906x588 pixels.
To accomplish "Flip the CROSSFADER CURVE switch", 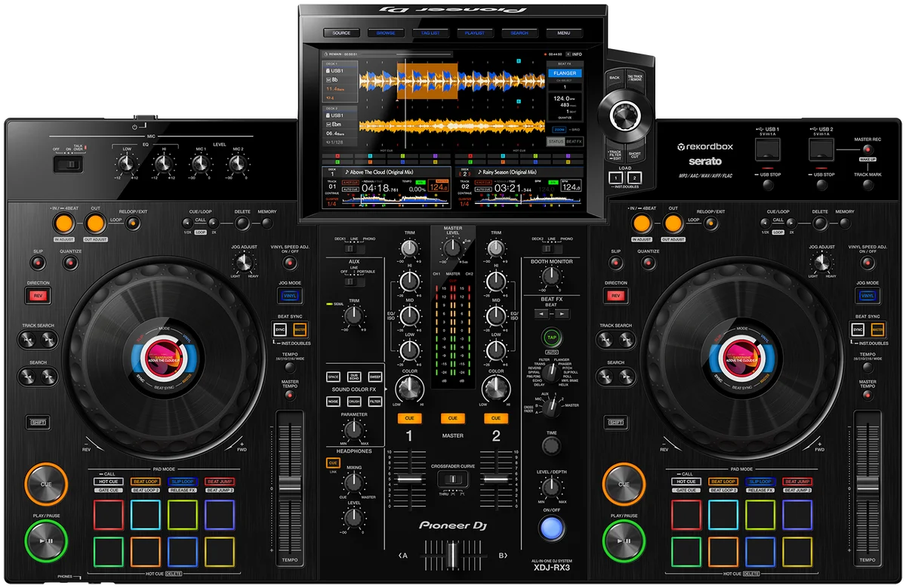I will [x=453, y=480].
